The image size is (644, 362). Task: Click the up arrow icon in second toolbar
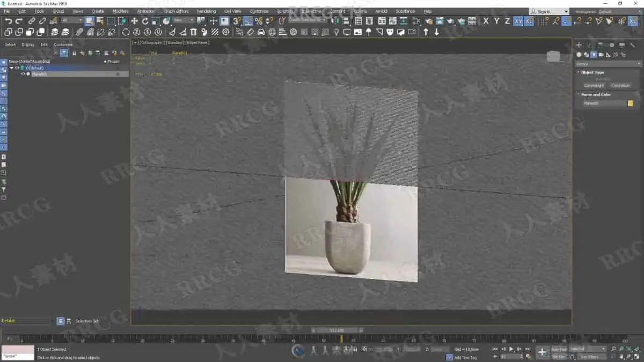tap(426, 32)
